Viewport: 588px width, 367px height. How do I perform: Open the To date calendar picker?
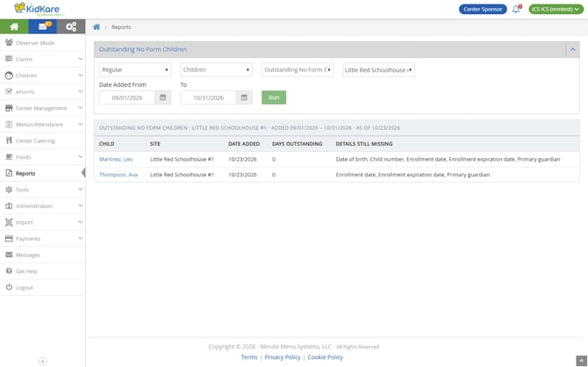pyautogui.click(x=244, y=97)
